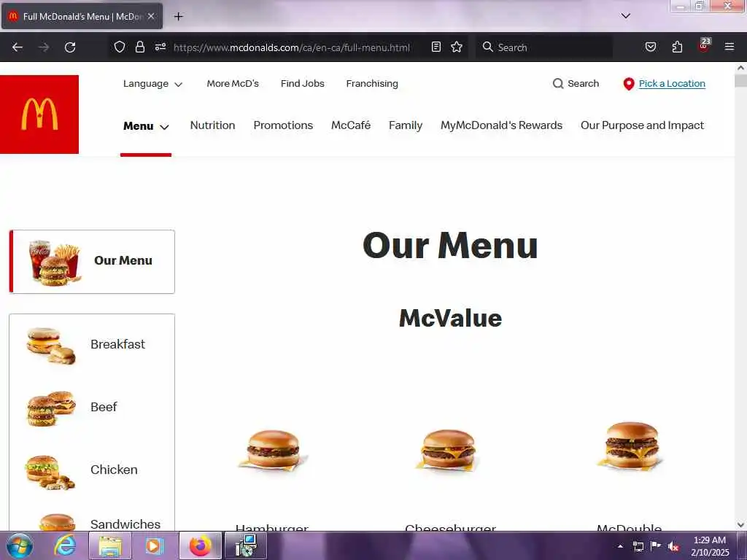Click the page scrollbar down arrow
Image resolution: width=747 pixels, height=560 pixels.
[x=740, y=525]
